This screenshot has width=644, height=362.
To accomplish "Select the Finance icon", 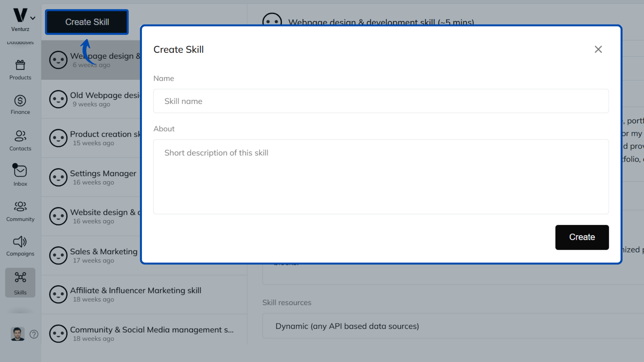I will [x=20, y=105].
